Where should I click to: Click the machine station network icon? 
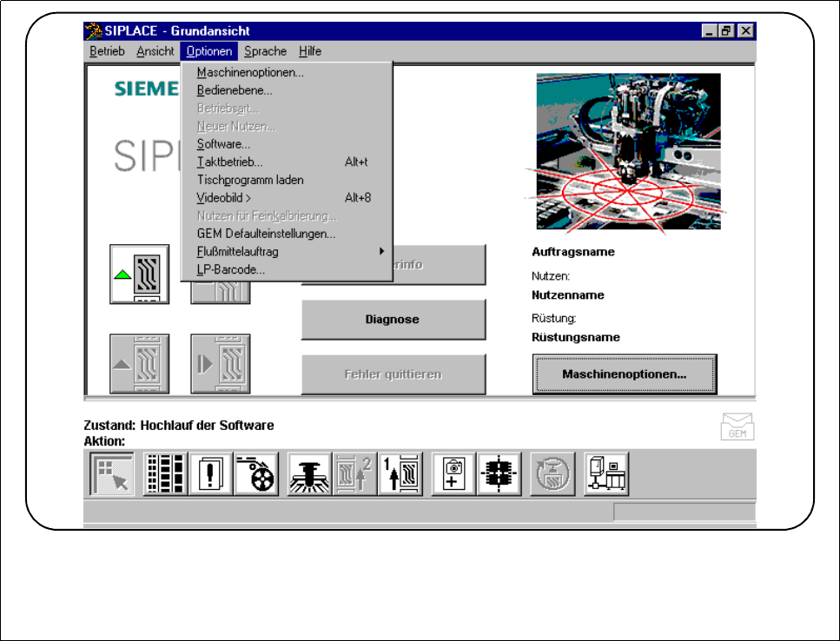pos(605,474)
